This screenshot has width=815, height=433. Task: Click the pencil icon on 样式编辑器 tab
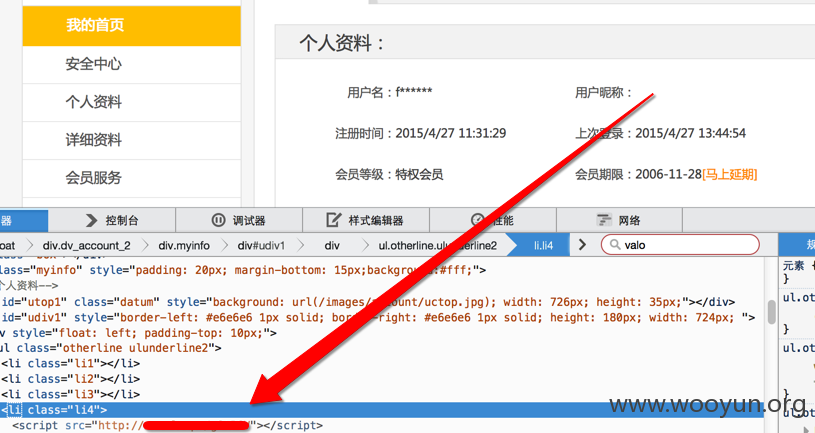(333, 220)
